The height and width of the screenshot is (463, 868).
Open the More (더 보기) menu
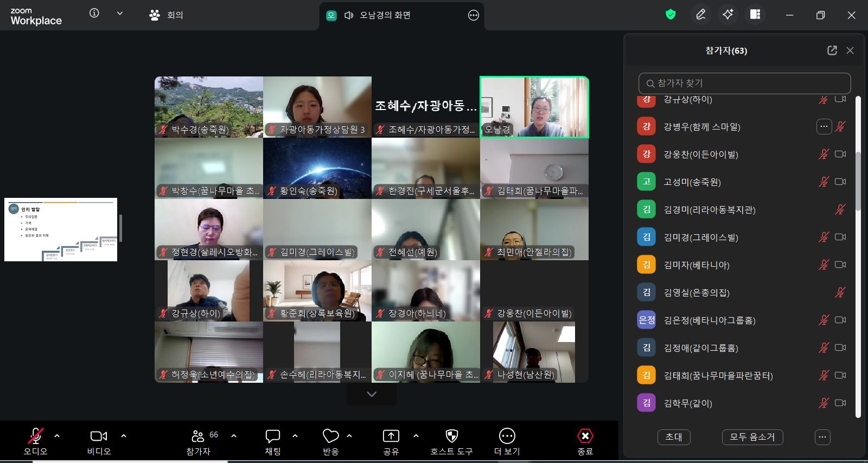tap(507, 441)
